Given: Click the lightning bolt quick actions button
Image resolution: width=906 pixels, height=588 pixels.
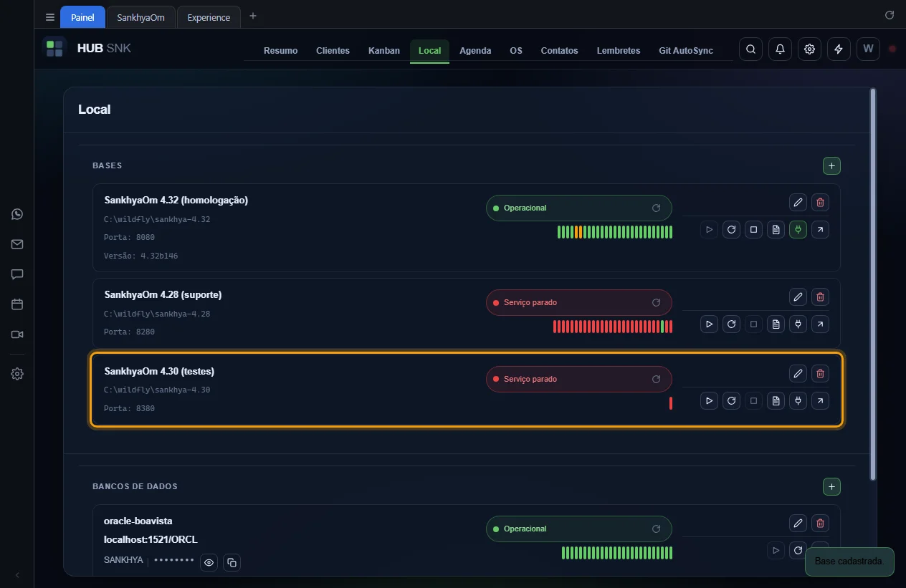Looking at the screenshot, I should coord(839,49).
